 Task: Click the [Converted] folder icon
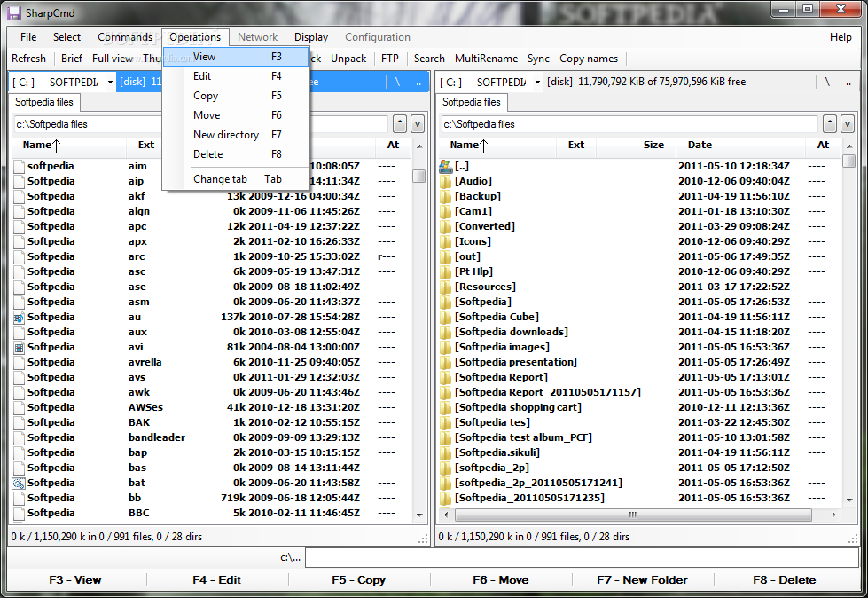pos(446,226)
